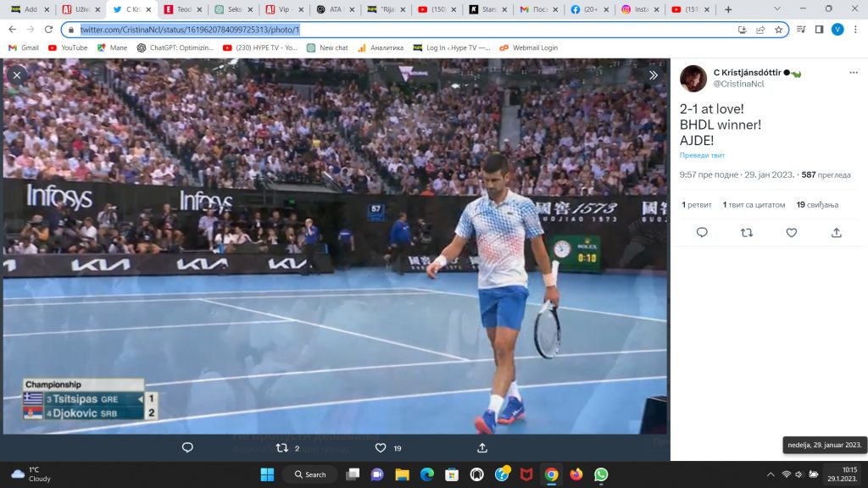The height and width of the screenshot is (488, 868).
Task: Share the tweet using icon below photo
Action: [482, 447]
